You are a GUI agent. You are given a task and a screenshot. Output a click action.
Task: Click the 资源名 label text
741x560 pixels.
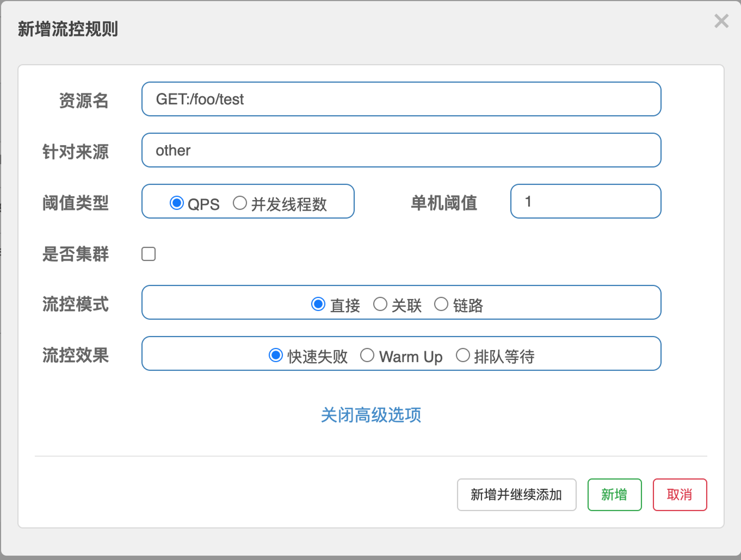pos(84,101)
